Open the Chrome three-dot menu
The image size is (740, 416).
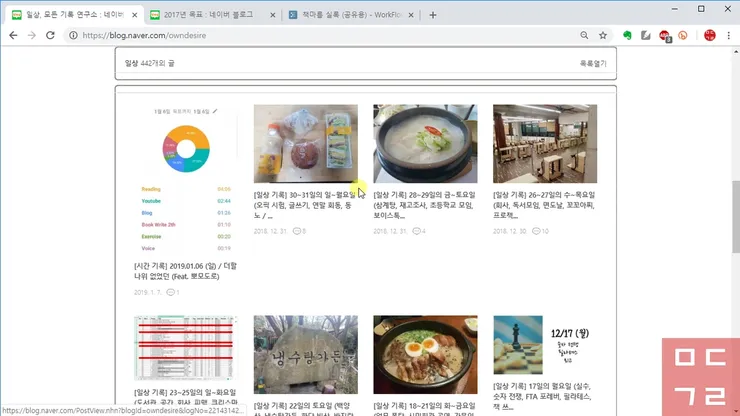coord(729,35)
